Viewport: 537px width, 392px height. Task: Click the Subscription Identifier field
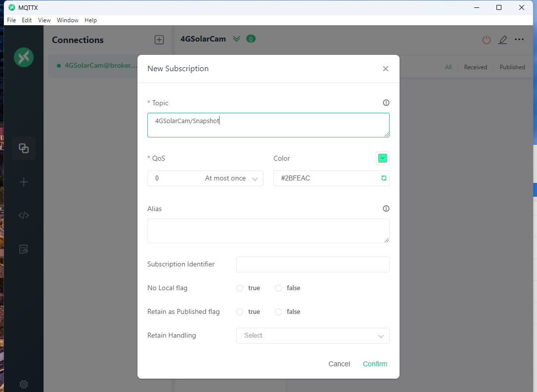tap(313, 264)
